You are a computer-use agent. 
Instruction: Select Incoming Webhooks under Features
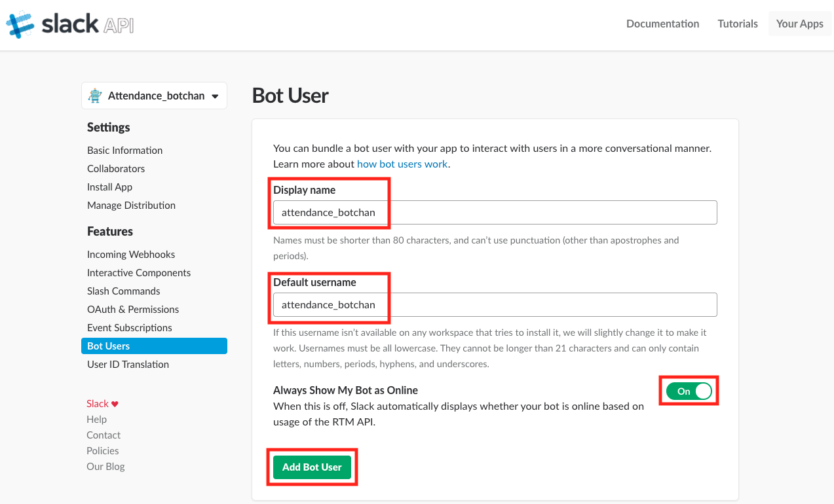point(131,254)
